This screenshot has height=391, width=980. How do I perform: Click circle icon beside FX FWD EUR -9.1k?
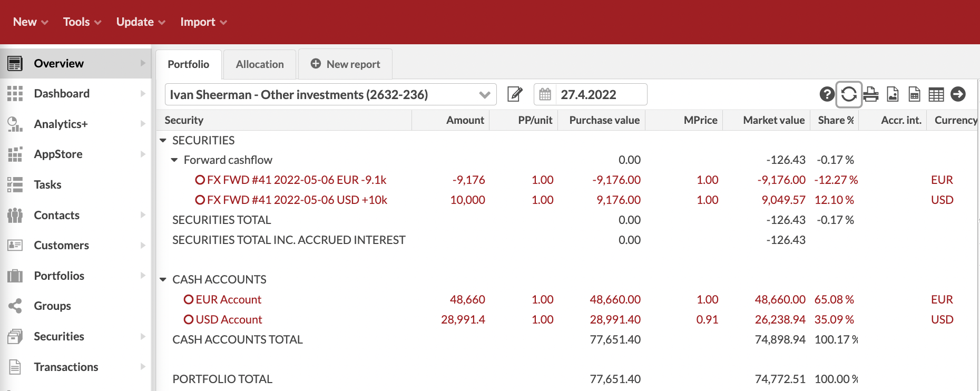pos(200,180)
